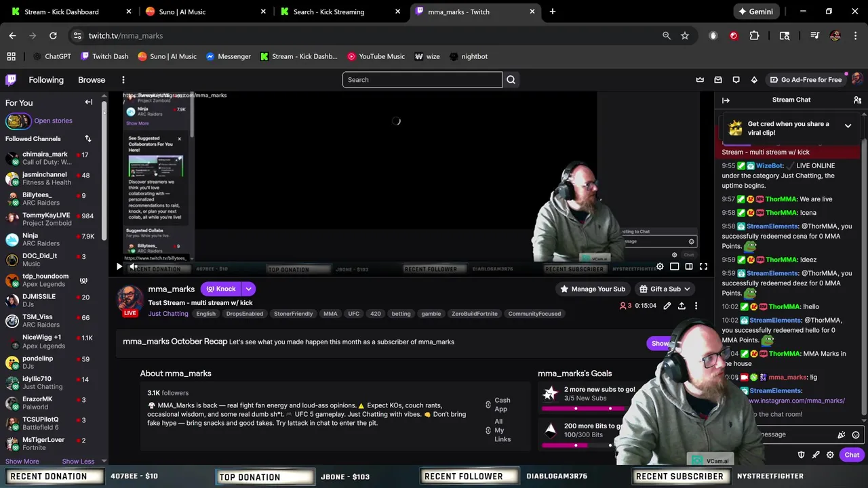
Task: Open the Gemini button in Chrome
Action: (755, 12)
